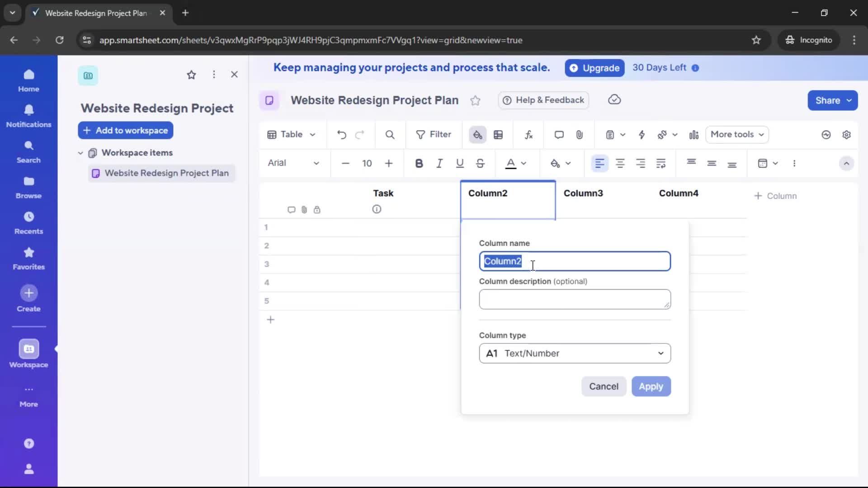Collapse the Workspace items tree
The width and height of the screenshot is (868, 488).
click(80, 153)
